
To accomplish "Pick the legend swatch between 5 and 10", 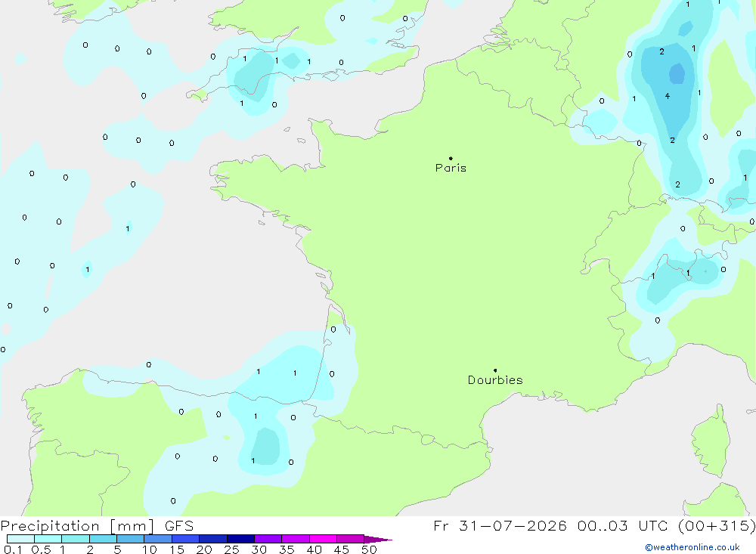I will click(130, 539).
